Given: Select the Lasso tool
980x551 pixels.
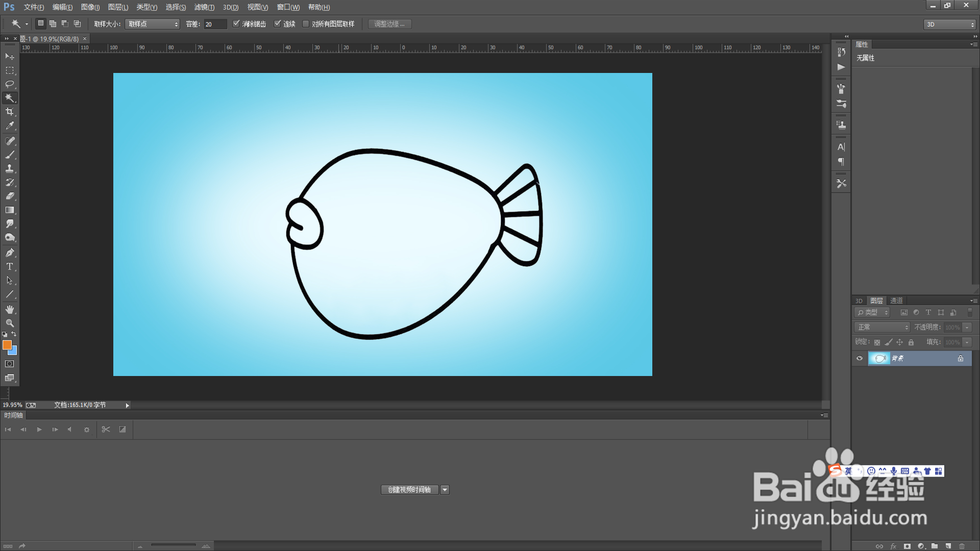Looking at the screenshot, I should pos(10,84).
